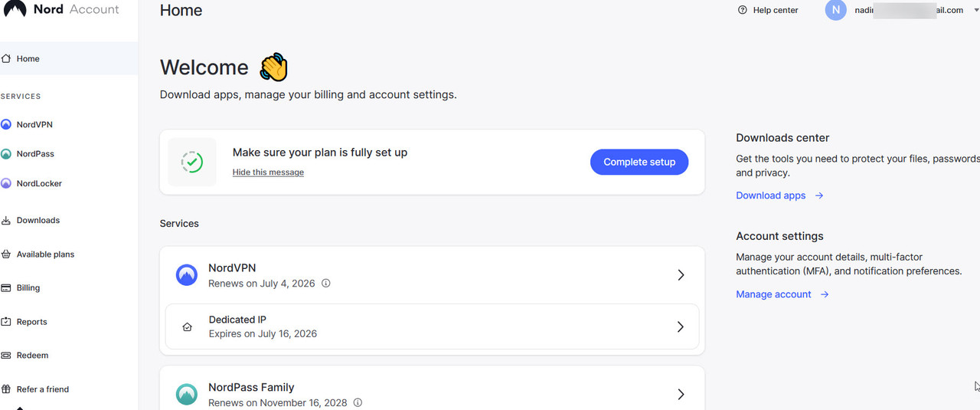Open the user account dropdown arrow
This screenshot has height=410, width=980.
975,11
